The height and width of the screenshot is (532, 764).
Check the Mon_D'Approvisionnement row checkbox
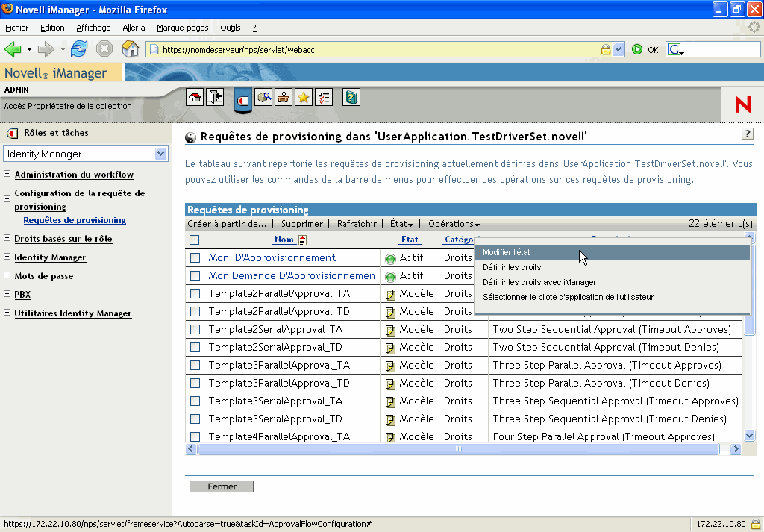point(195,257)
